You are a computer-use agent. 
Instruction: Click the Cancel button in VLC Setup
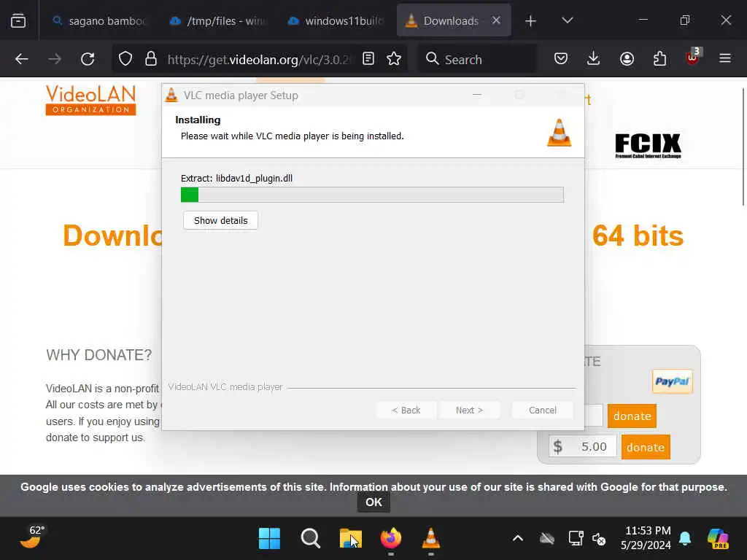click(x=542, y=410)
